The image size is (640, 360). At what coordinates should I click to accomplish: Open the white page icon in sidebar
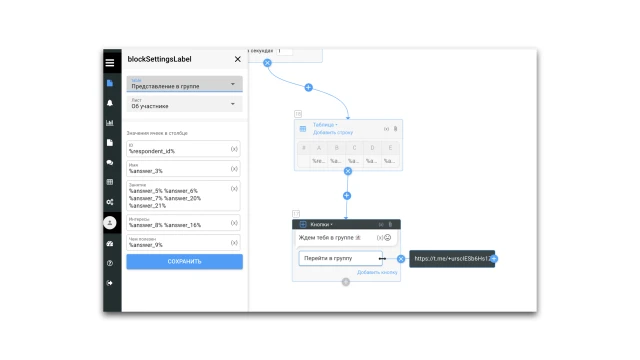110,142
